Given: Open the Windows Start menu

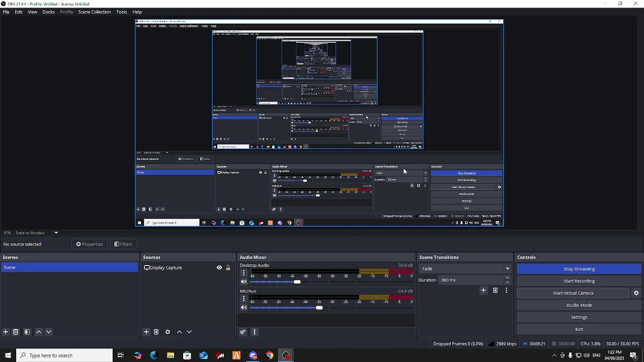Looking at the screenshot, I should [8, 355].
